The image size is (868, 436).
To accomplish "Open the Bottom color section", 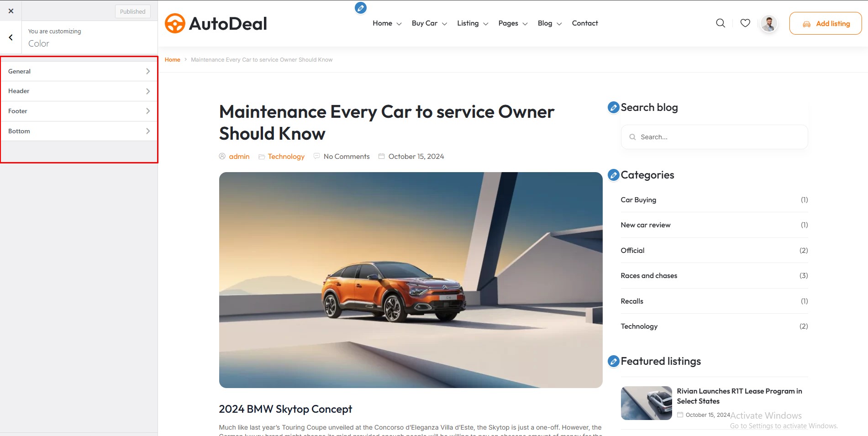I will (79, 131).
